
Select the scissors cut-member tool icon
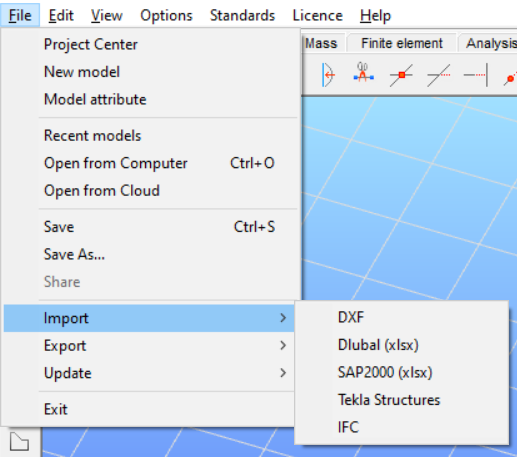click(x=363, y=73)
